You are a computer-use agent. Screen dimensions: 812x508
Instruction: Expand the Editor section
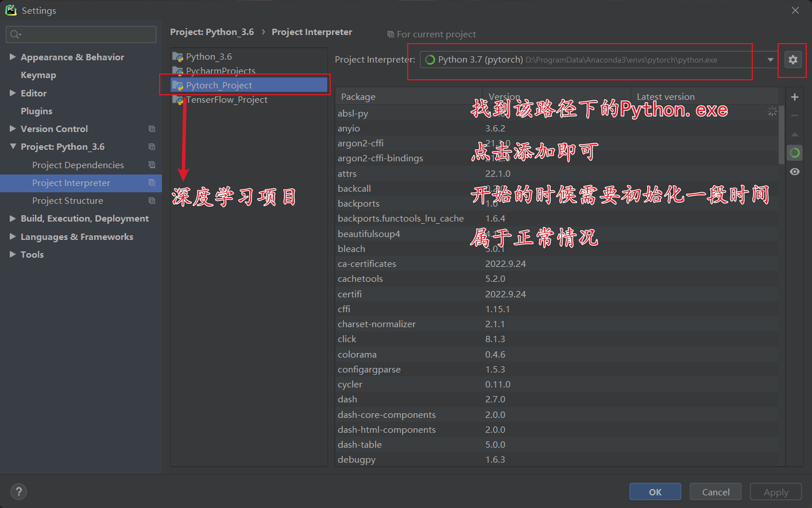pyautogui.click(x=13, y=93)
